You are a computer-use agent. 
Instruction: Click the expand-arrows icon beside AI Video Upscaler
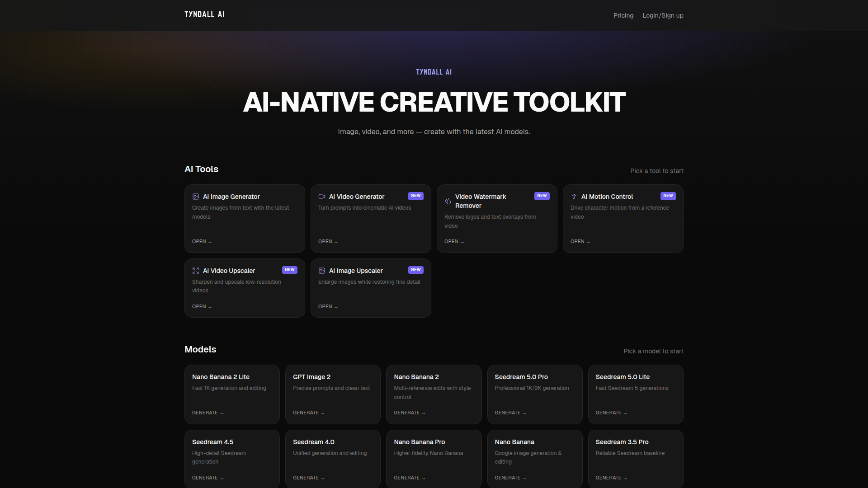196,271
